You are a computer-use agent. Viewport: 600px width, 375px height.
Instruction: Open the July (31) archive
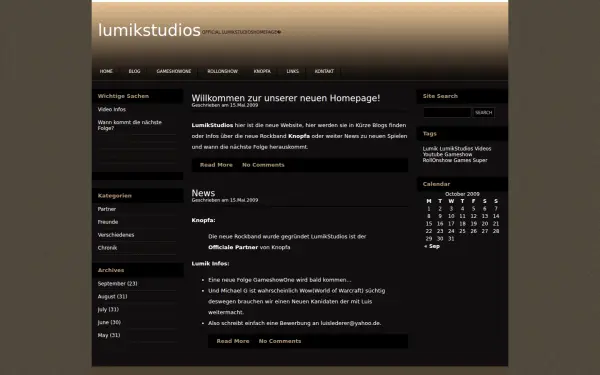(108, 310)
